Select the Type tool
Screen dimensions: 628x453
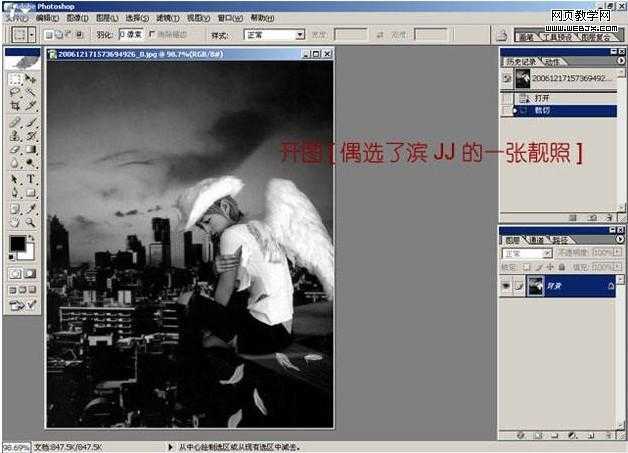click(x=30, y=179)
